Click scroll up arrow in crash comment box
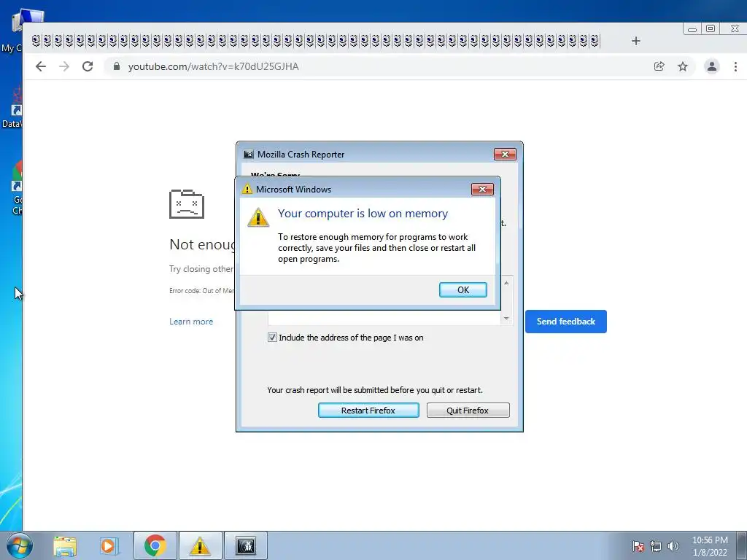 [506, 284]
